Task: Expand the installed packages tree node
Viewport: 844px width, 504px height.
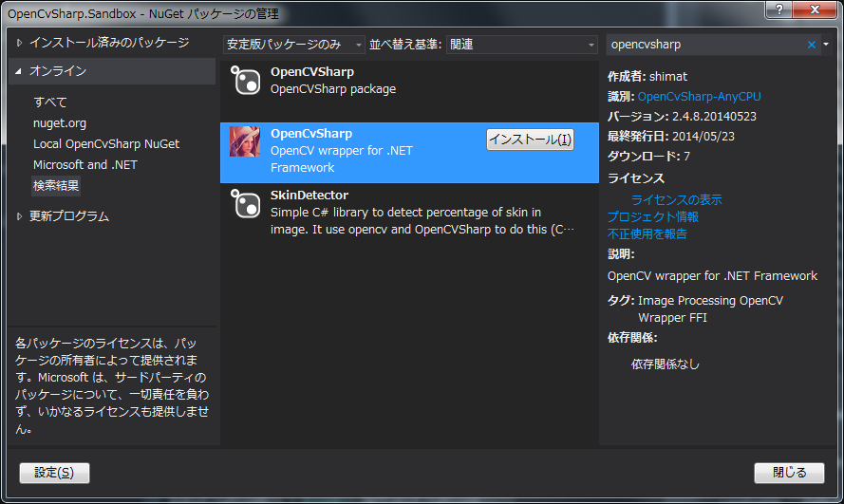Action: point(19,43)
